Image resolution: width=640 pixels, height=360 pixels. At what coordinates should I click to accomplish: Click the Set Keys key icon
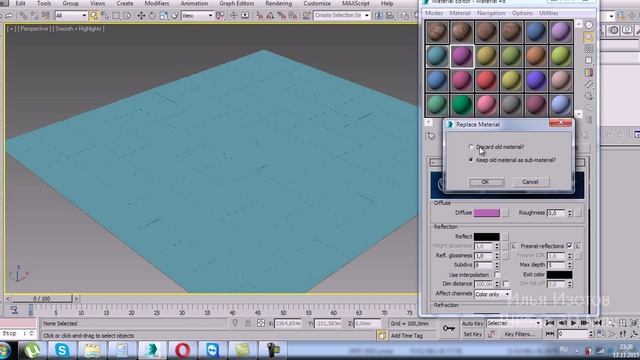[x=449, y=329]
